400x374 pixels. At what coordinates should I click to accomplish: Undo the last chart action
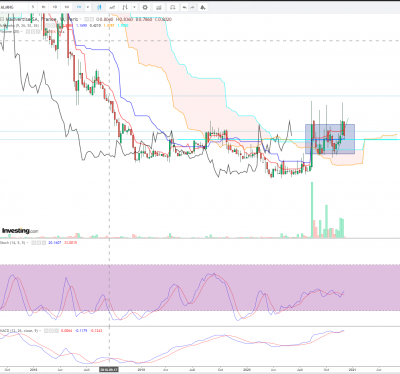point(185,7)
